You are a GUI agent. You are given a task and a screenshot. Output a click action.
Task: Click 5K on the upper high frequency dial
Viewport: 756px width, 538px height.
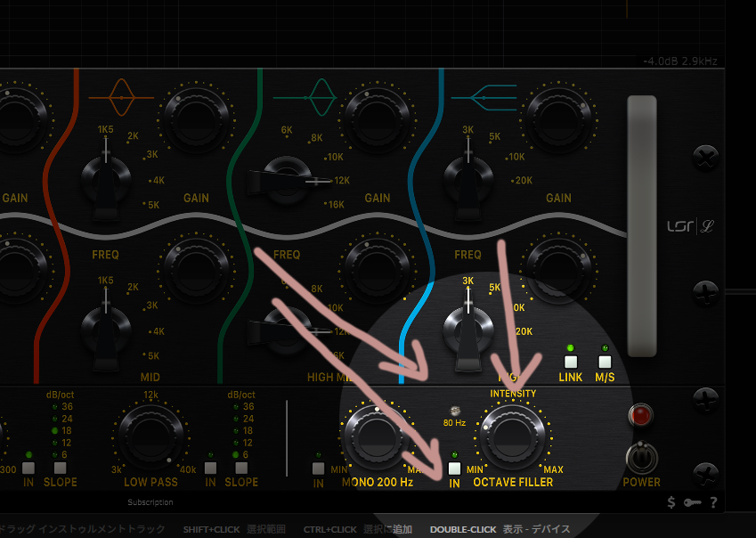click(495, 136)
